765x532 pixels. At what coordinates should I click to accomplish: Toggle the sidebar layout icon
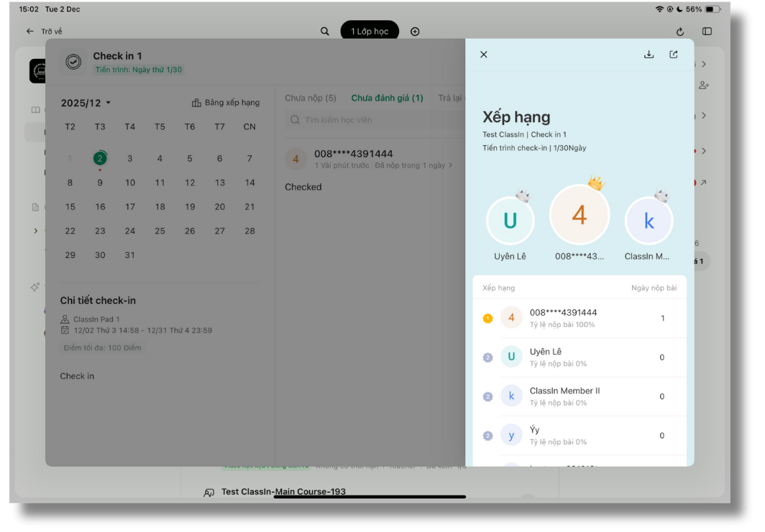pos(707,32)
